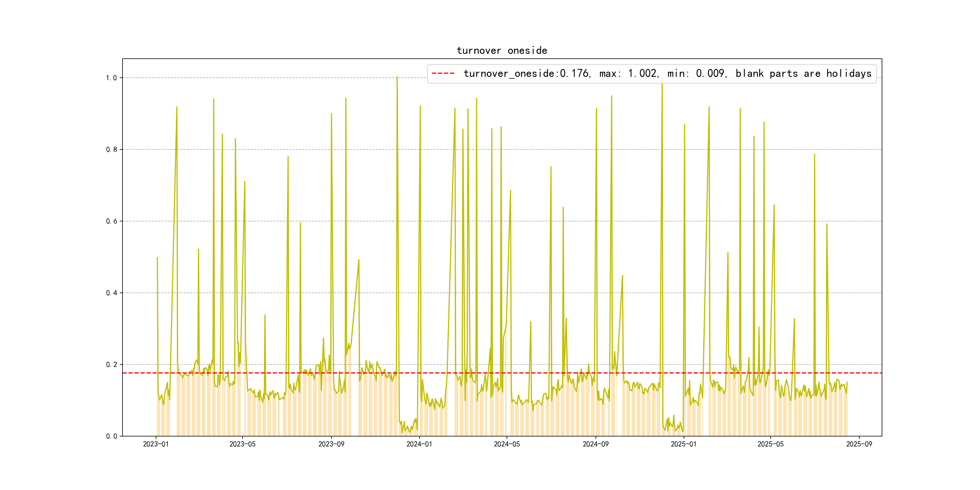Click the red dashed line sample in legend

[443, 73]
